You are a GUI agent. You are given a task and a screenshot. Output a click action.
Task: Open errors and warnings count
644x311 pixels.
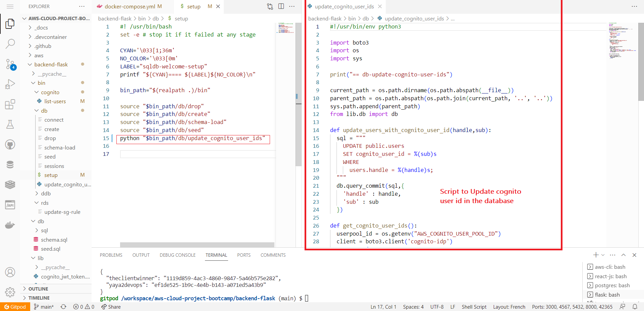[84, 307]
